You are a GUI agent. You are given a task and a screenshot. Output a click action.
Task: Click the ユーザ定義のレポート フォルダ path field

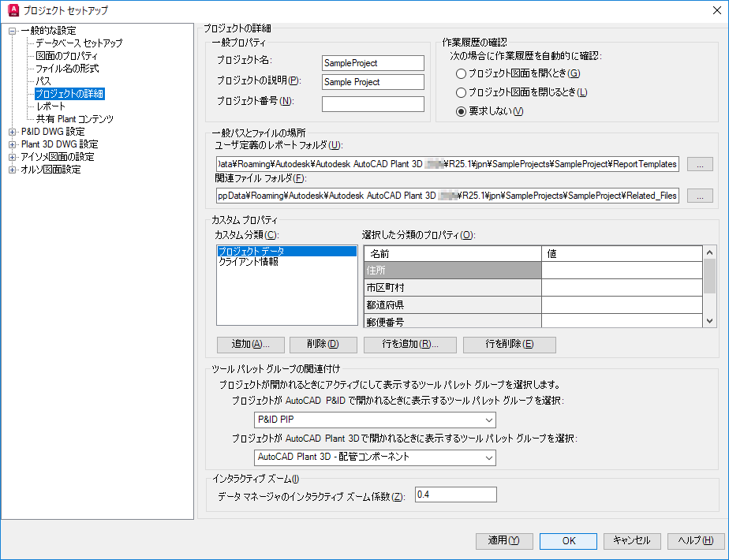[x=447, y=164]
